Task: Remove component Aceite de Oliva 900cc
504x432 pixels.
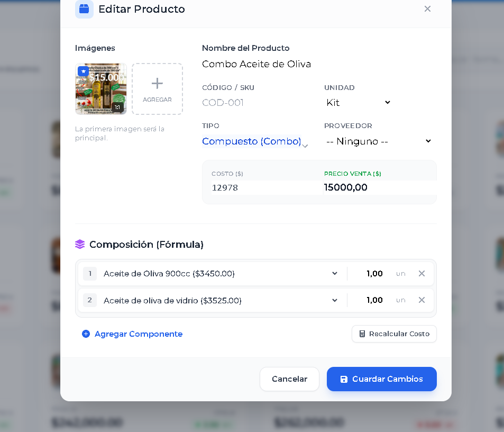Action: [421, 274]
